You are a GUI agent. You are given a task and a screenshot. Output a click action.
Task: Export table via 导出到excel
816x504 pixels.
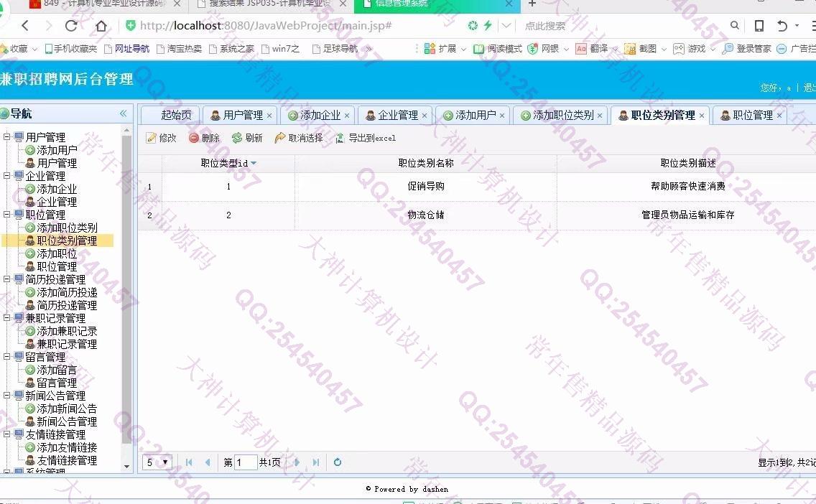point(366,138)
